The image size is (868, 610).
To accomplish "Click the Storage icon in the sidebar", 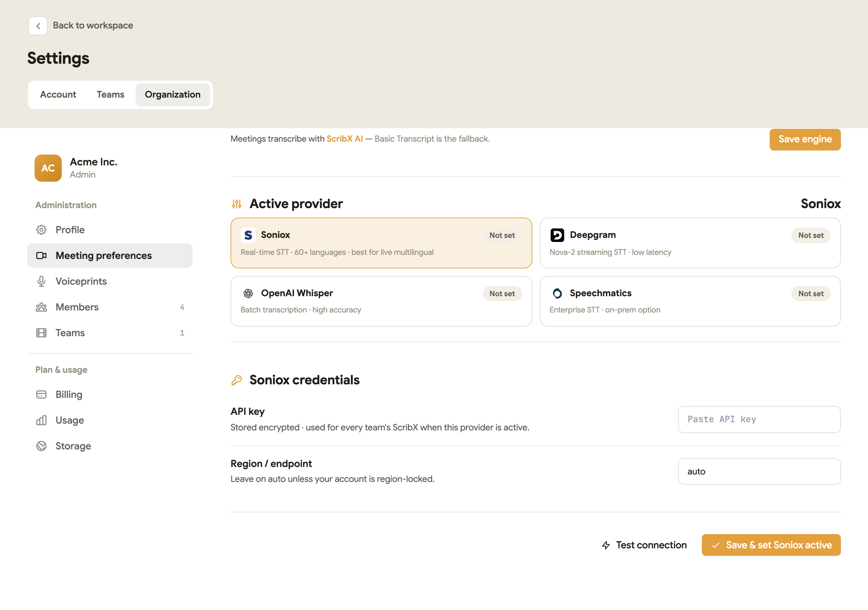I will coord(41,446).
